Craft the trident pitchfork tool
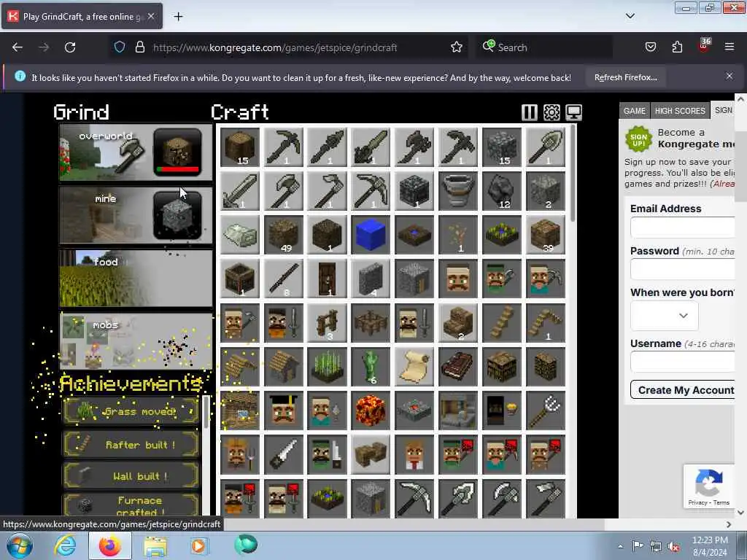Screen dimensions: 747x560 546,411
